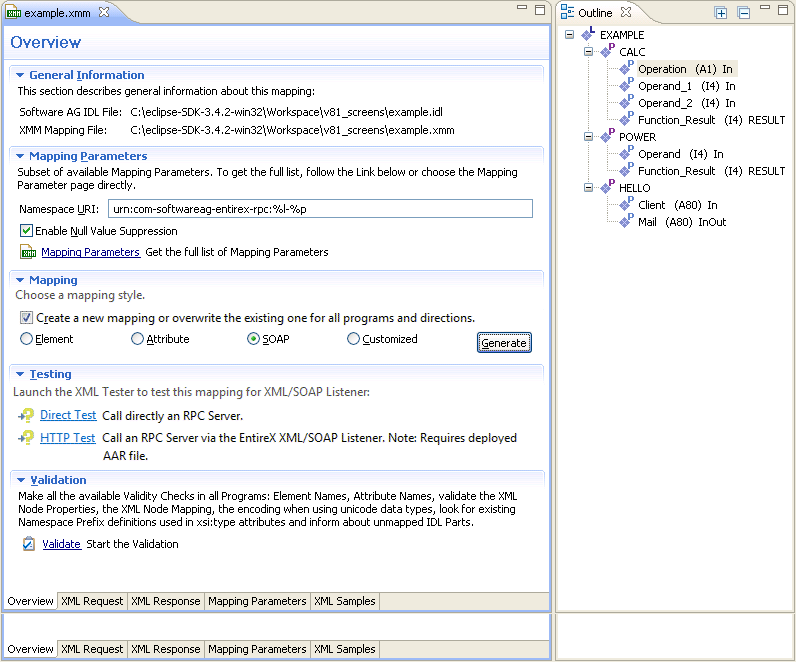796x662 pixels.
Task: Click the HELLO program icon in Outline
Action: pos(607,187)
